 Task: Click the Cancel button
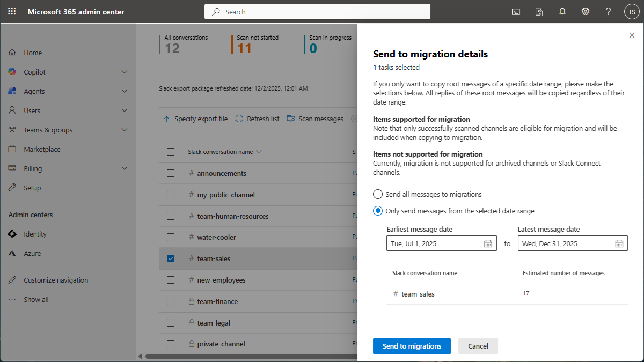click(x=478, y=346)
